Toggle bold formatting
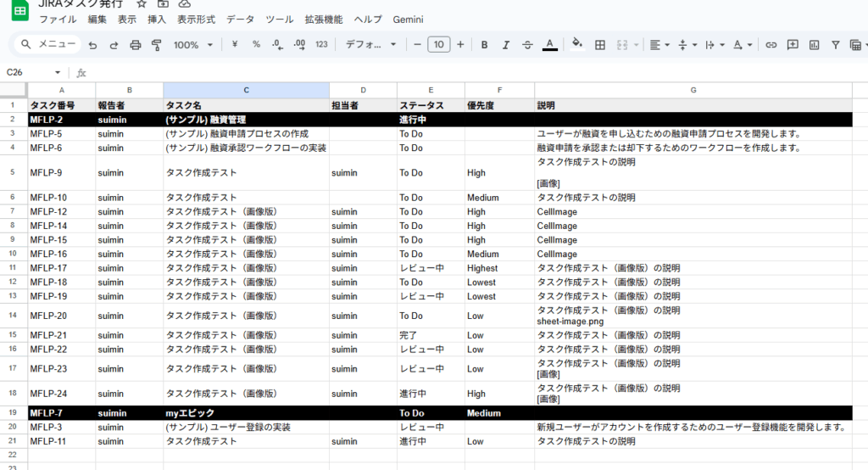Viewport: 868px width, 470px height. pos(484,44)
